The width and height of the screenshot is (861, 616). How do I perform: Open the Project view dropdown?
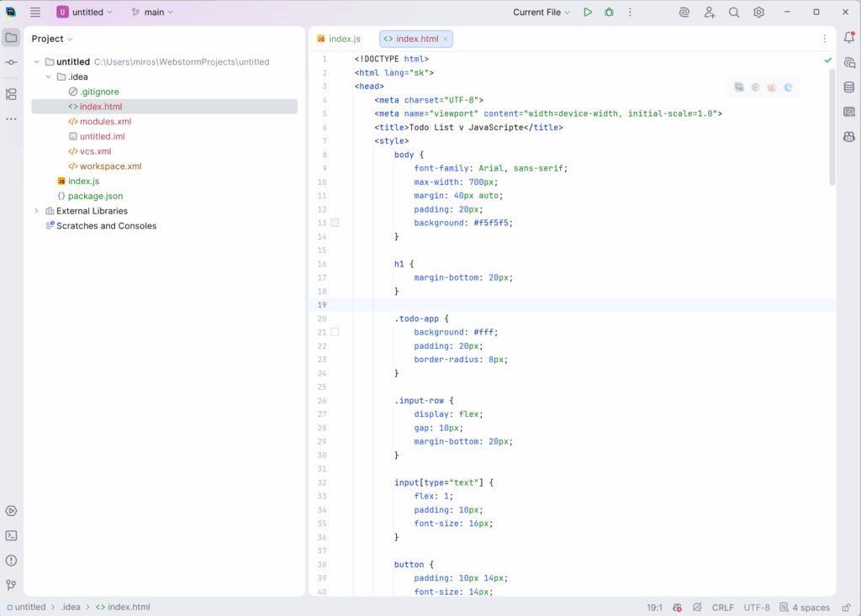52,39
